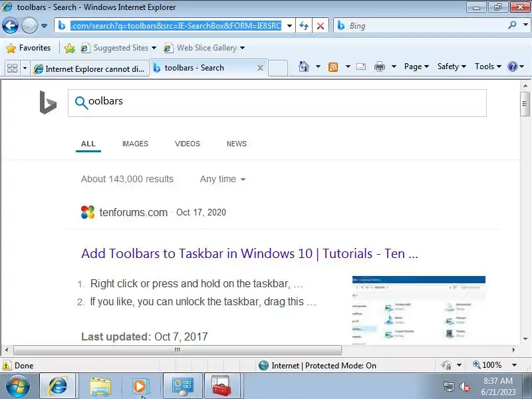Click Internet Explorer taskbar icon
532x399 pixels.
click(x=58, y=386)
